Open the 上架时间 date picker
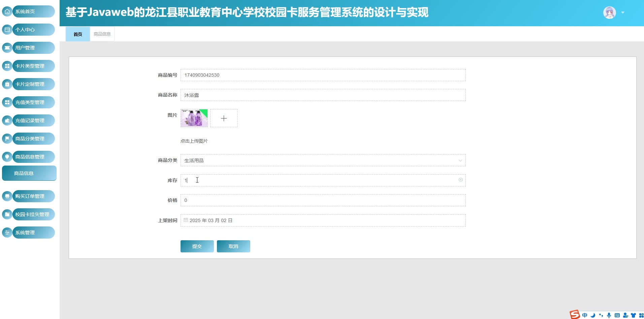Viewport: 644px width, 319px height. pyautogui.click(x=323, y=220)
